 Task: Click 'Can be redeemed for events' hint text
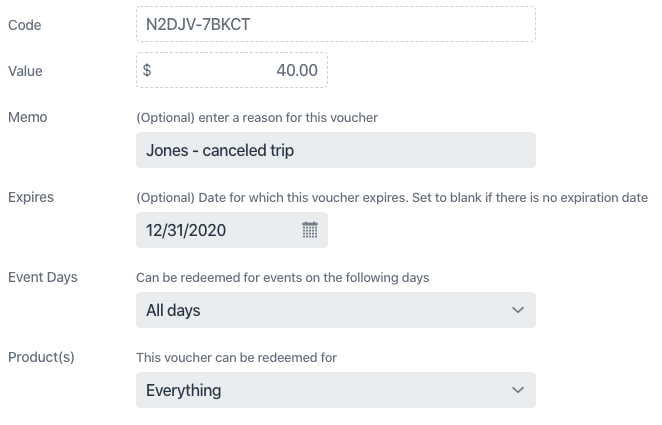coord(282,277)
